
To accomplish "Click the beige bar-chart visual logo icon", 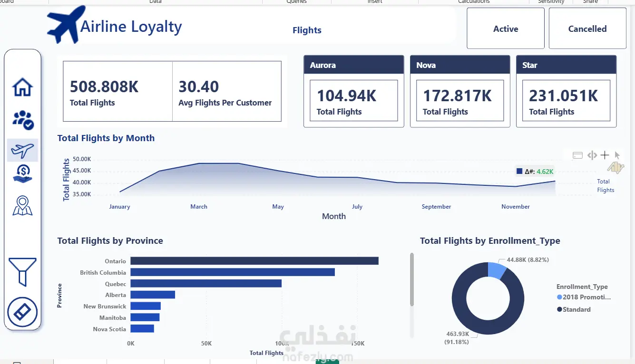I will click(x=615, y=167).
